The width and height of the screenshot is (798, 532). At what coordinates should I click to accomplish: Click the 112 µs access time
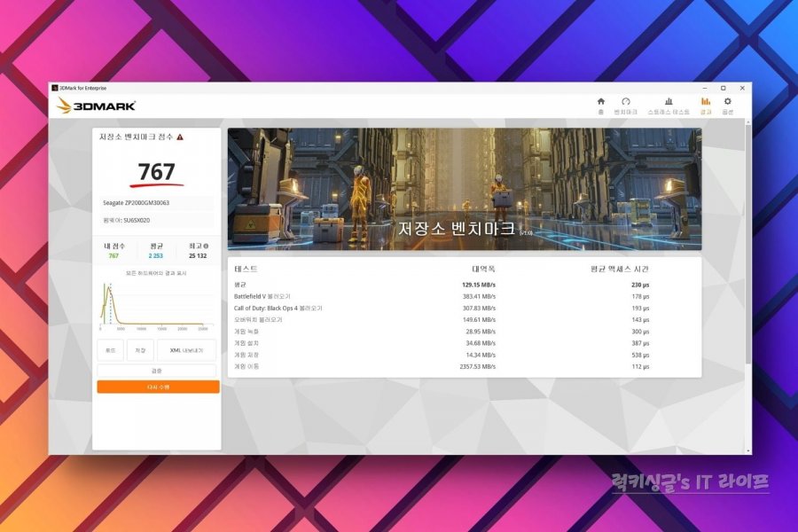640,366
